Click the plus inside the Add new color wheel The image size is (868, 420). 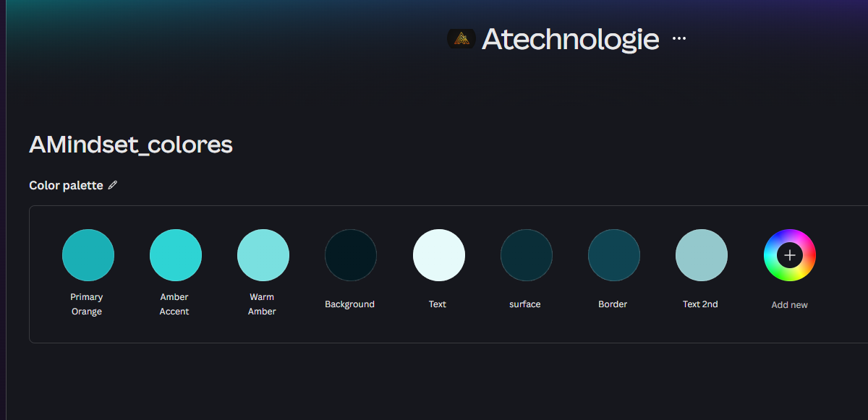[789, 255]
